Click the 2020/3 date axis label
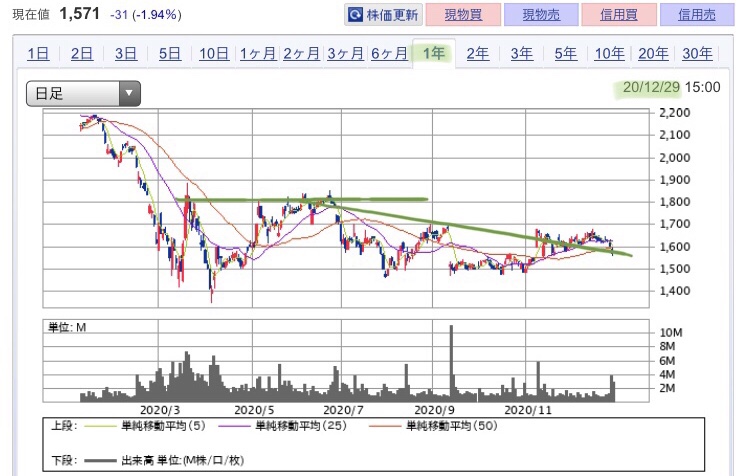The width and height of the screenshot is (749, 476). pos(160,410)
